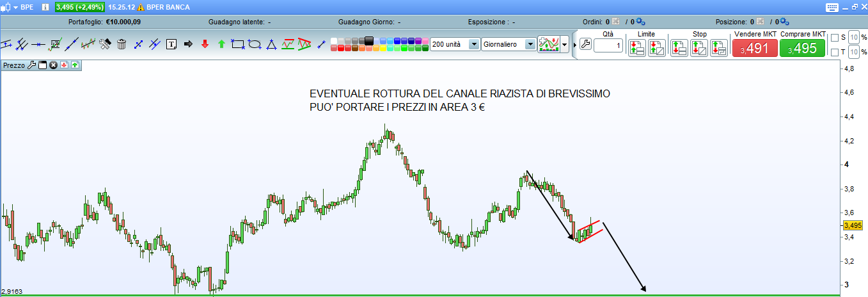Open the indicators chart icon button
868x297 pixels.
(549, 44)
